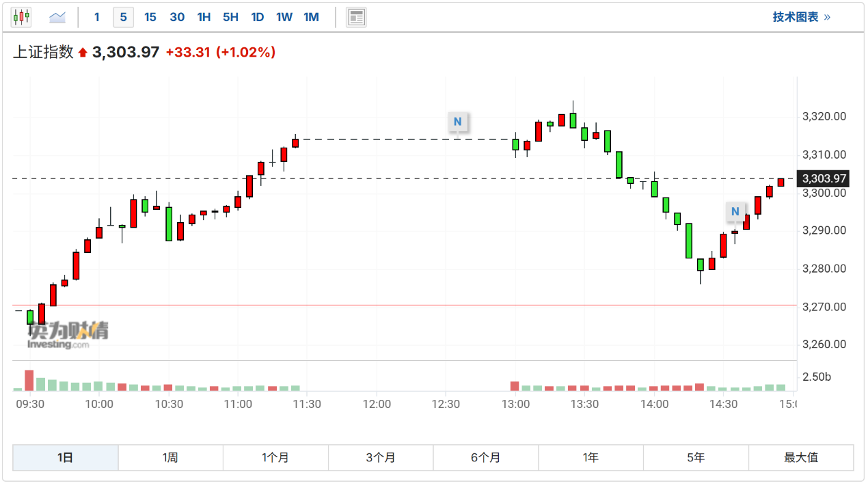Click the 10:00 time axis label

(99, 404)
